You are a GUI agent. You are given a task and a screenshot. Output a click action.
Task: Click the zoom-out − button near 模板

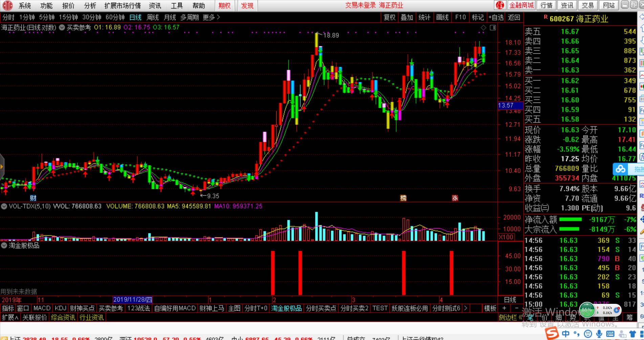(x=516, y=308)
